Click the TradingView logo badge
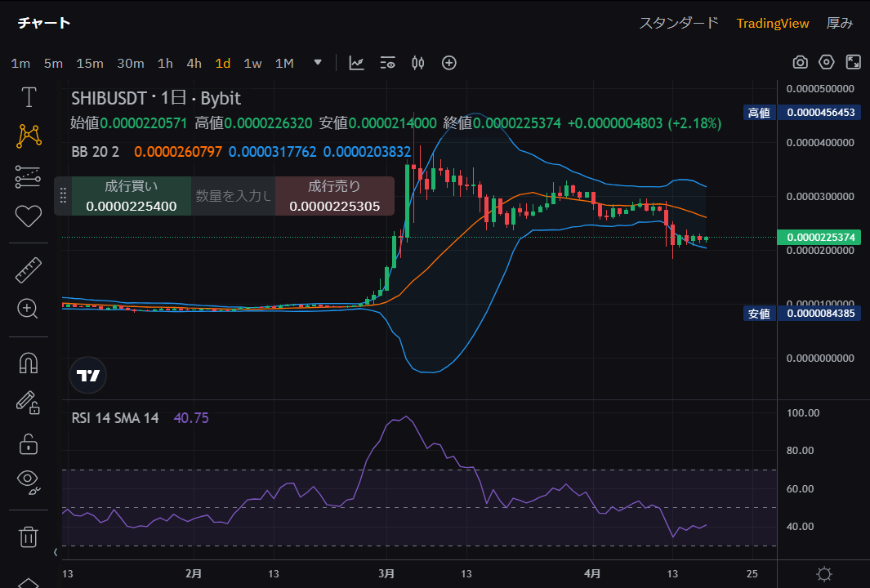 click(x=87, y=376)
